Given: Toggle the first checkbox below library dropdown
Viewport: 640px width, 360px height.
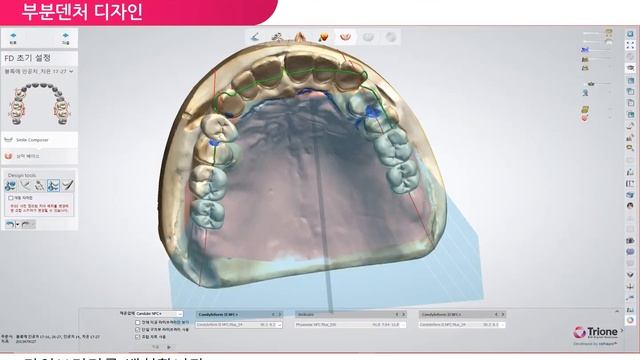Looking at the screenshot, I should (138, 322).
